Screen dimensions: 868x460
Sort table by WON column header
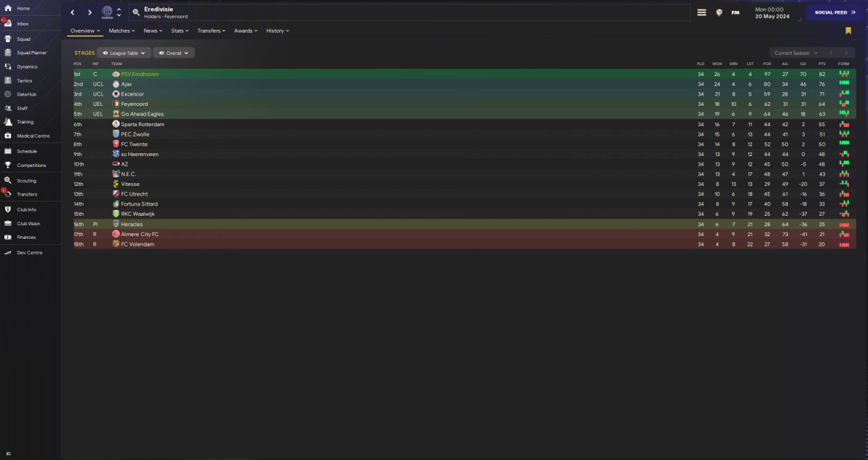pos(717,64)
